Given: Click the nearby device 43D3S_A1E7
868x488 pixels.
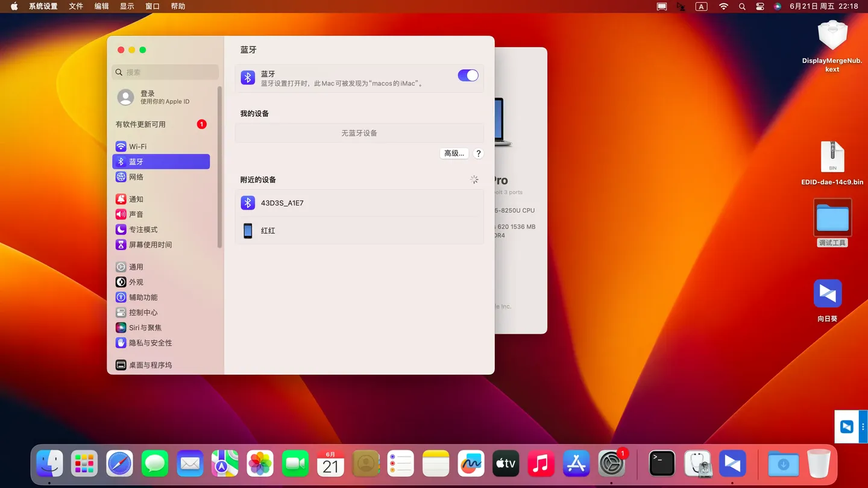Looking at the screenshot, I should (282, 203).
